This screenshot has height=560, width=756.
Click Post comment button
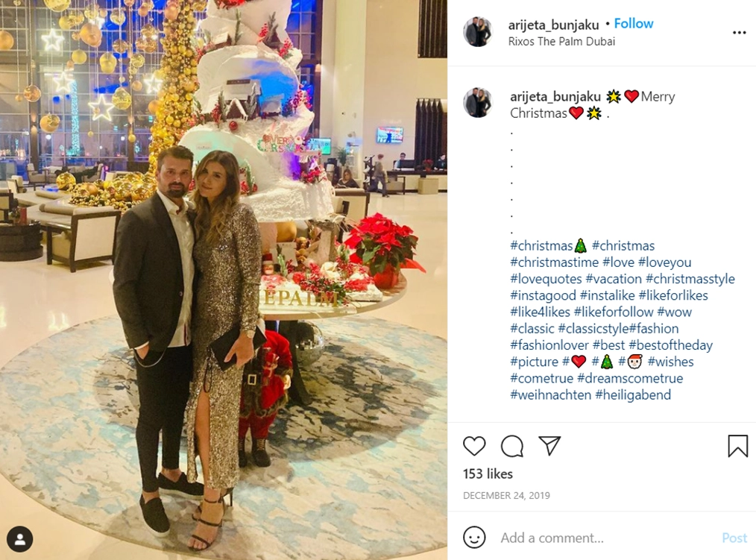click(734, 538)
